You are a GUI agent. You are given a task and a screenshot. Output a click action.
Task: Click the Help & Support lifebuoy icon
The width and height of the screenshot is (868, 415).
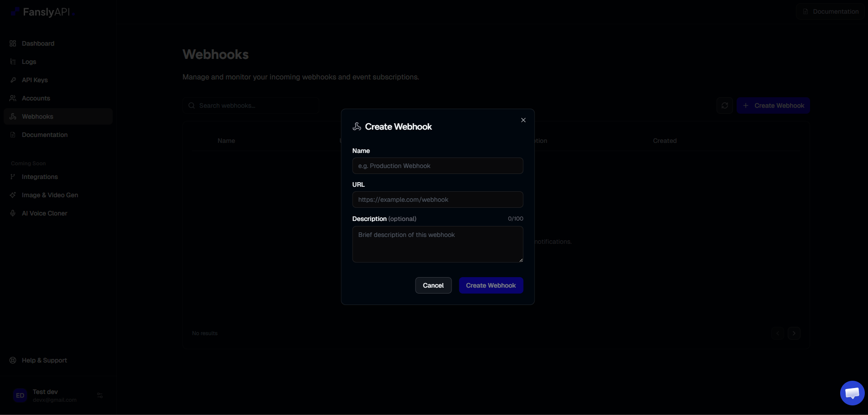coord(13,360)
